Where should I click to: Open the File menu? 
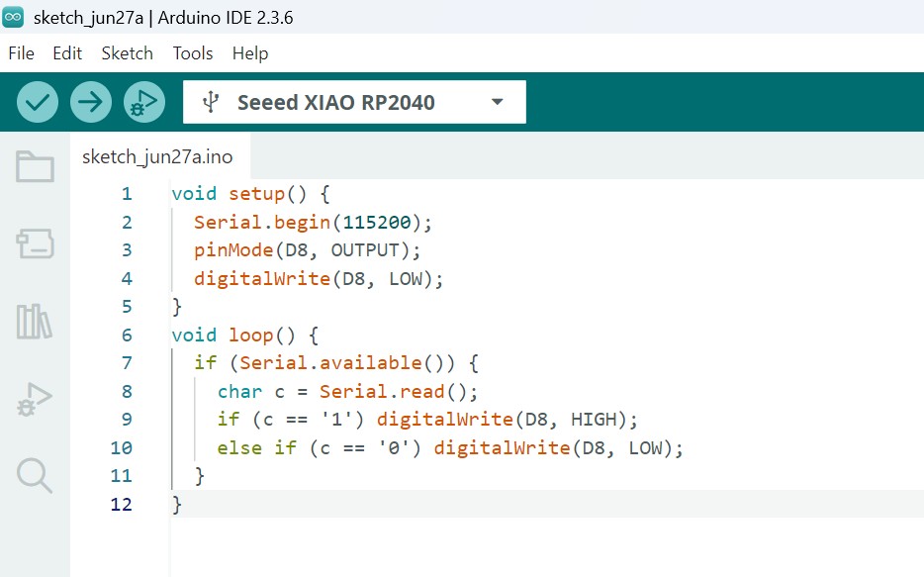(x=21, y=53)
